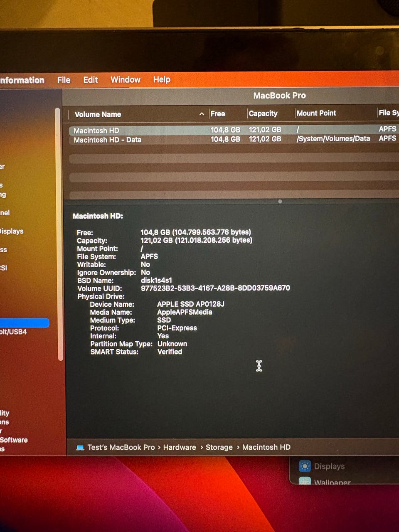
Task: Select the Macintosh HD volume row
Action: point(234,130)
